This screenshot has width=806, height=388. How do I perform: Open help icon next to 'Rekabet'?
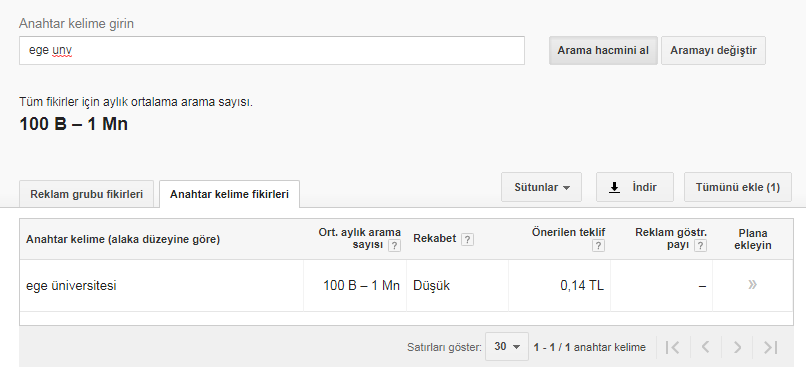467,239
